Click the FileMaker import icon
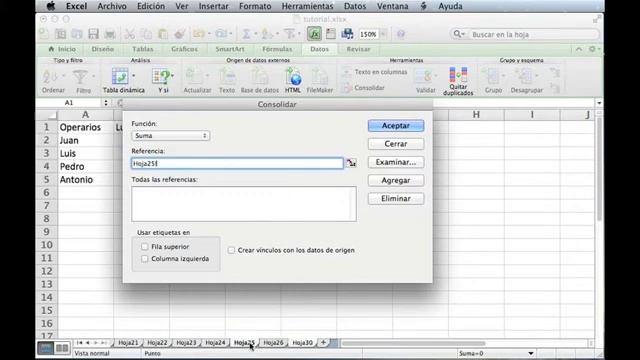Screen dimensions: 640x360 click(320, 76)
